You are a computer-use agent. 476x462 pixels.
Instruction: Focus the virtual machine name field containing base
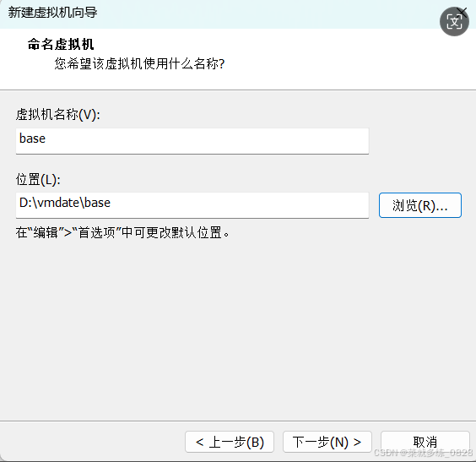[192, 141]
